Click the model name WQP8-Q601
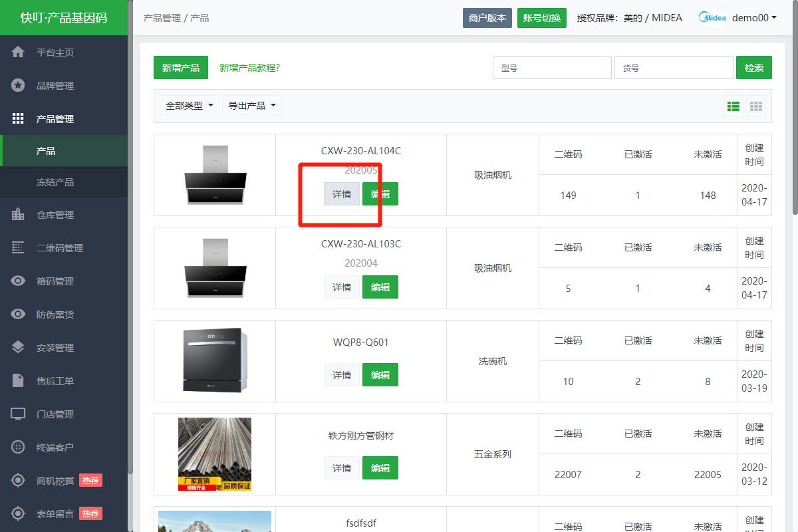798x532 pixels. (x=361, y=342)
